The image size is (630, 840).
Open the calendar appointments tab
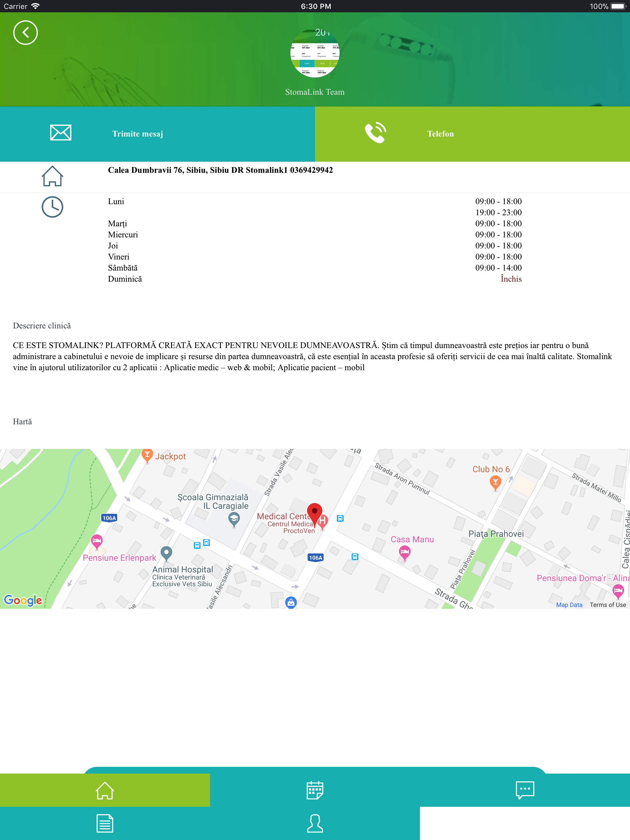click(x=315, y=790)
